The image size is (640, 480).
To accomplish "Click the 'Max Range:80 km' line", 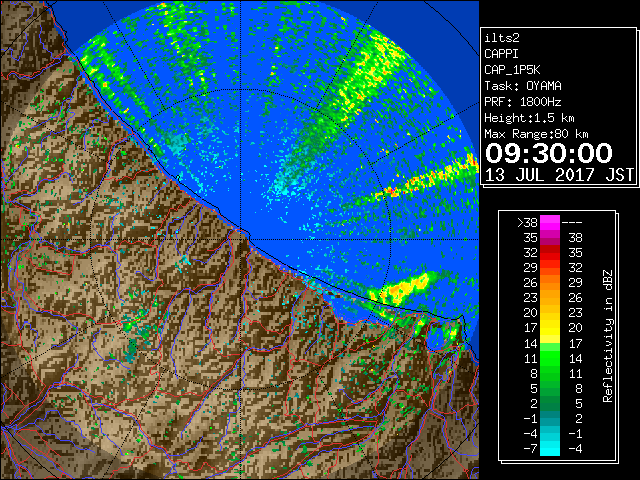I will (536, 134).
